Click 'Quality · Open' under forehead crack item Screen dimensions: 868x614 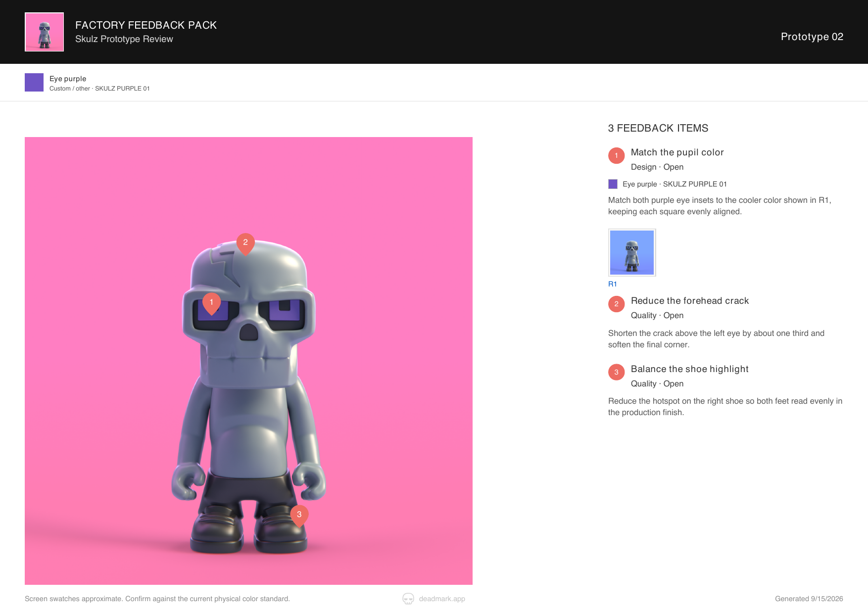(657, 316)
